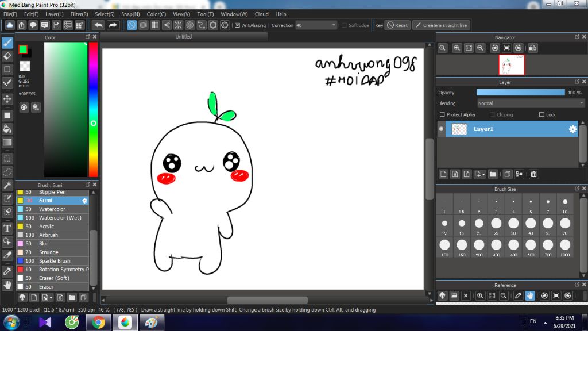Select eyedropper in the Reference panel
Image resolution: width=588 pixels, height=380 pixels.
pos(518,295)
